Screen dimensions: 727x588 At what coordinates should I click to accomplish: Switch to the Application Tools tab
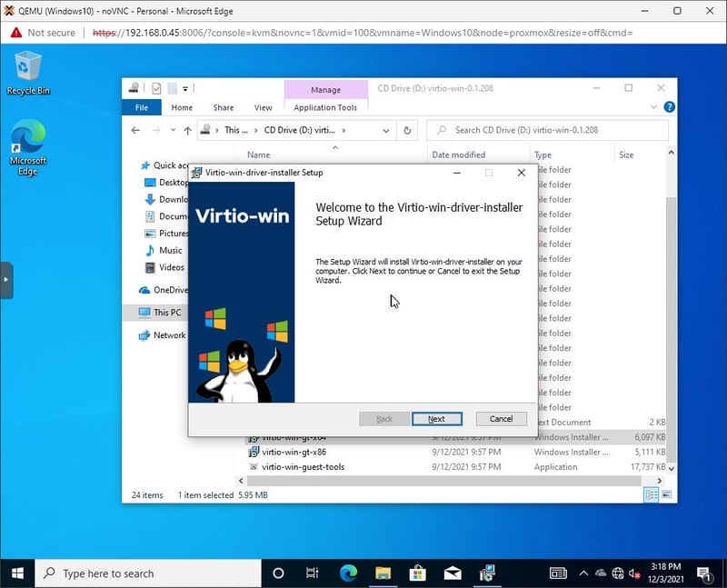tap(325, 107)
